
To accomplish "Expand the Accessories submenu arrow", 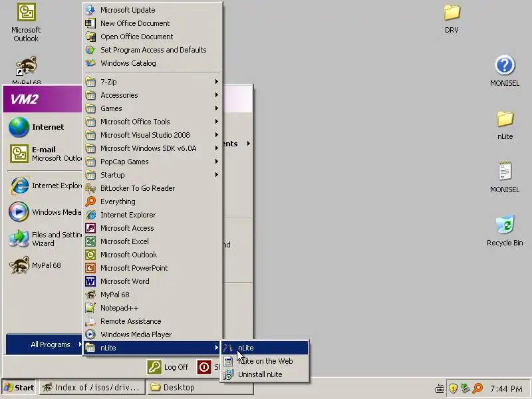I will pos(216,94).
